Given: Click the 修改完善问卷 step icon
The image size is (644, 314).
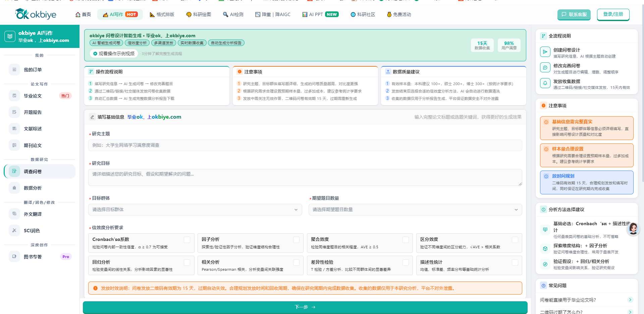Looking at the screenshot, I should 545,68.
